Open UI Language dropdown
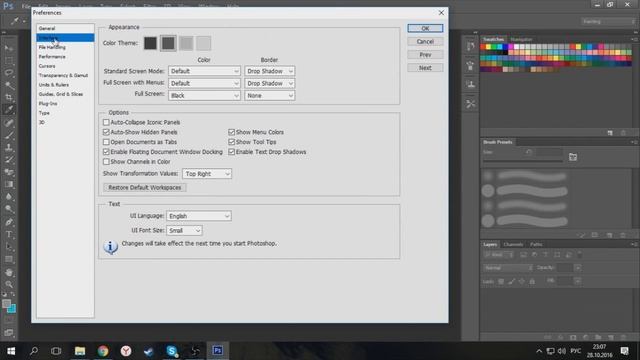 pos(199,216)
